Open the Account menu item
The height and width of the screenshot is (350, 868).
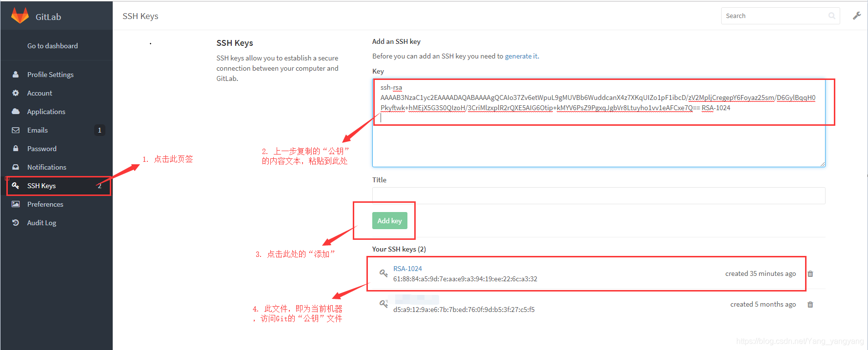click(x=40, y=93)
